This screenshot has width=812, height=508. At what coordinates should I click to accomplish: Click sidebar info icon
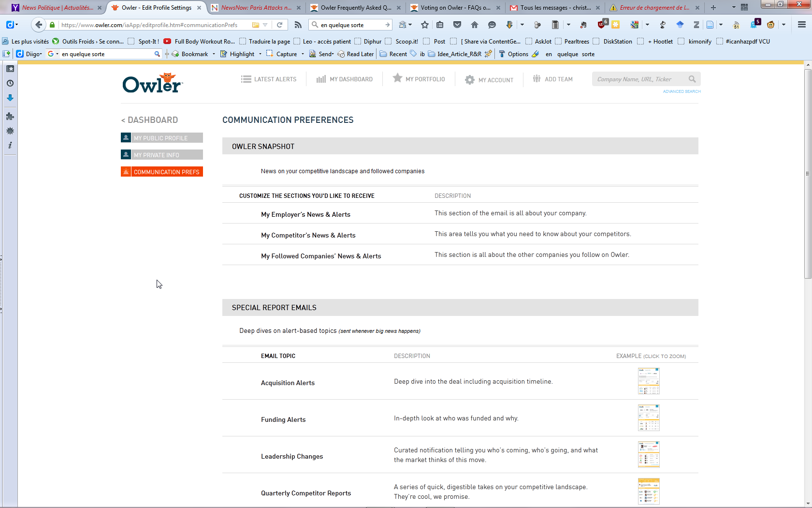[x=10, y=145]
